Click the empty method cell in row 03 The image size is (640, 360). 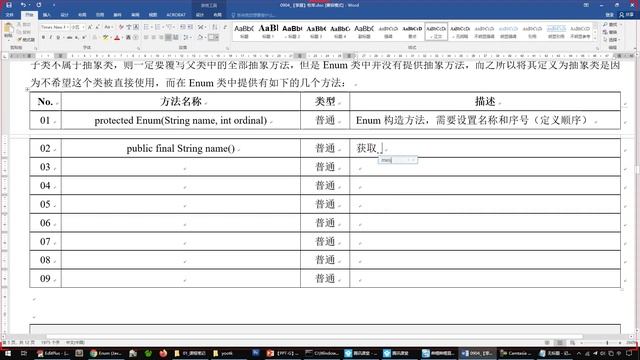(x=181, y=167)
